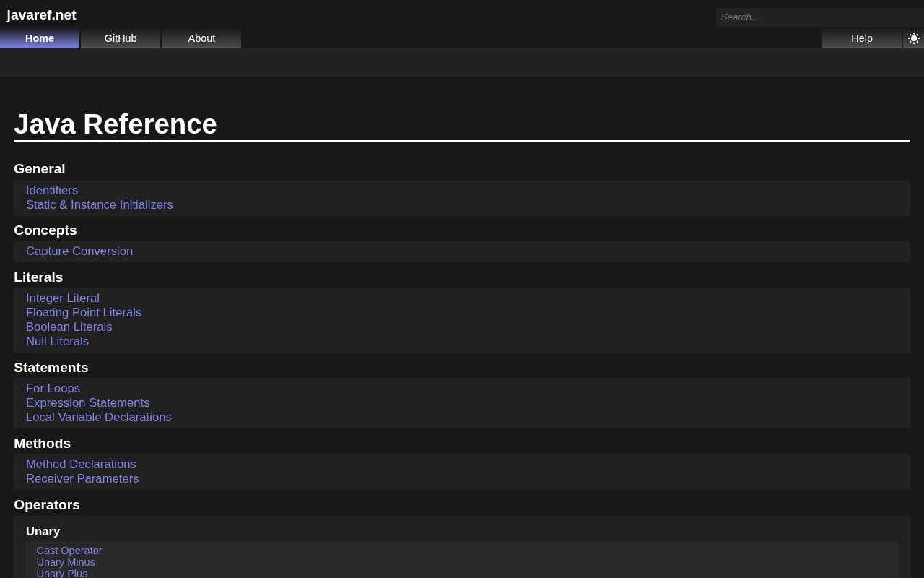Viewport: 924px width, 578px height.
Task: Open Floating Point Literals page
Action: (x=84, y=313)
